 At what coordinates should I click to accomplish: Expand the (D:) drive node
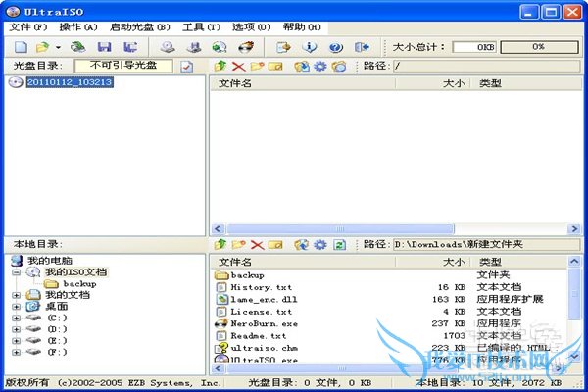16,329
